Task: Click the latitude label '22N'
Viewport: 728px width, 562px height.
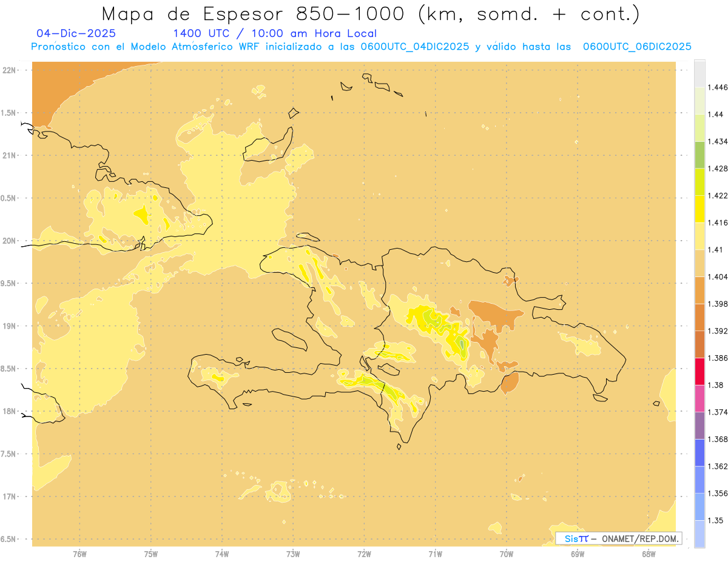Action: [x=10, y=70]
